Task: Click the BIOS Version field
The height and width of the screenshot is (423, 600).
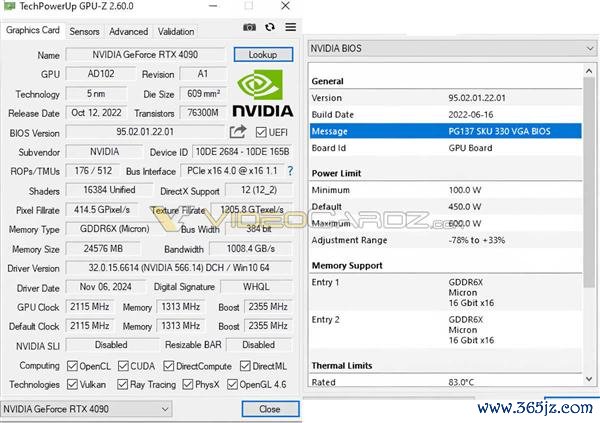Action: point(145,132)
